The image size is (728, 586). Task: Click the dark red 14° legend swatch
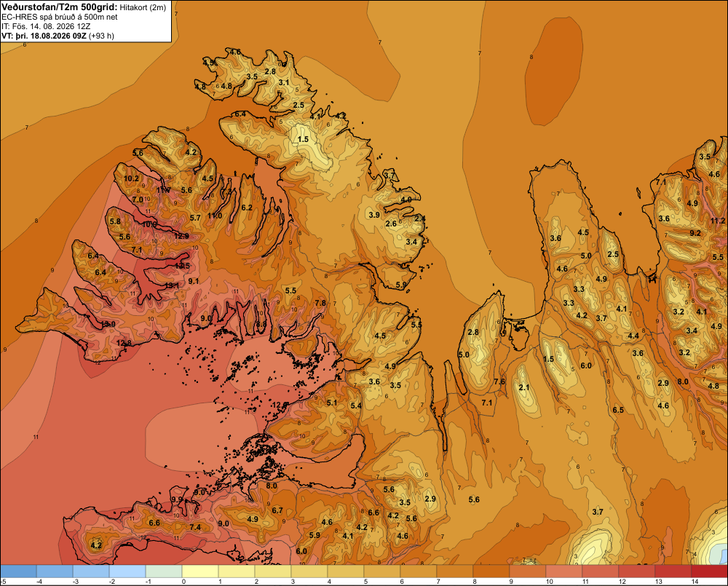click(709, 571)
